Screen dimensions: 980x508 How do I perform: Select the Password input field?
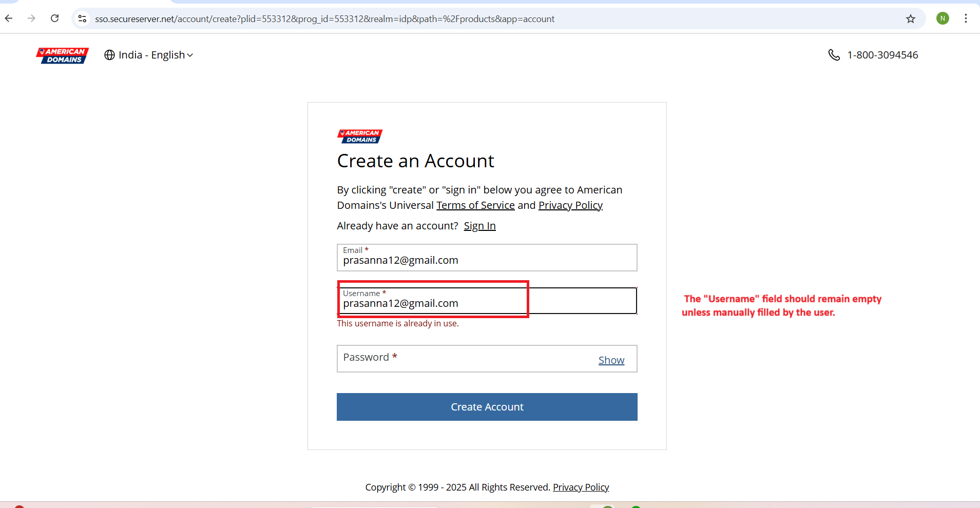click(x=462, y=359)
